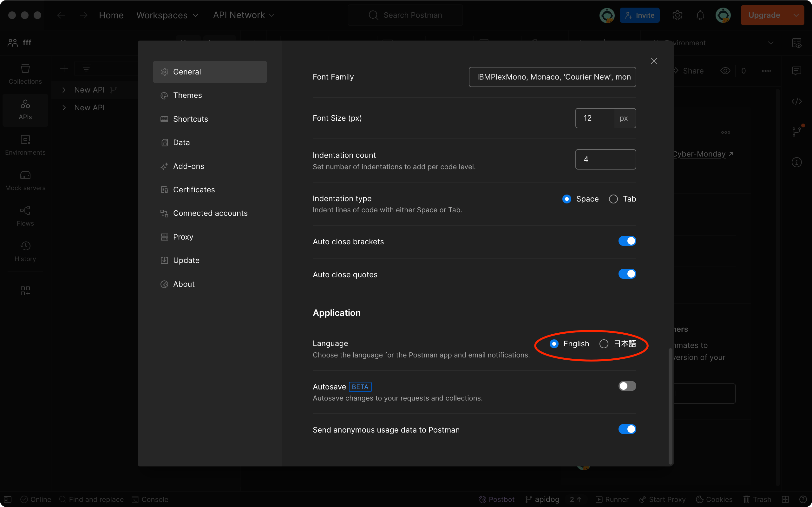Enable Autosave beta toggle

[x=627, y=386]
